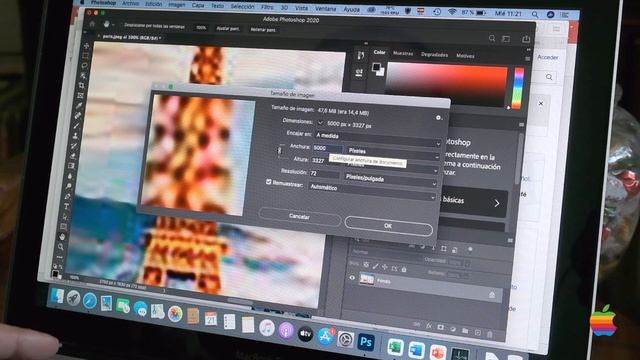Select the Eraser tool
640x360 pixels.
coord(73,156)
